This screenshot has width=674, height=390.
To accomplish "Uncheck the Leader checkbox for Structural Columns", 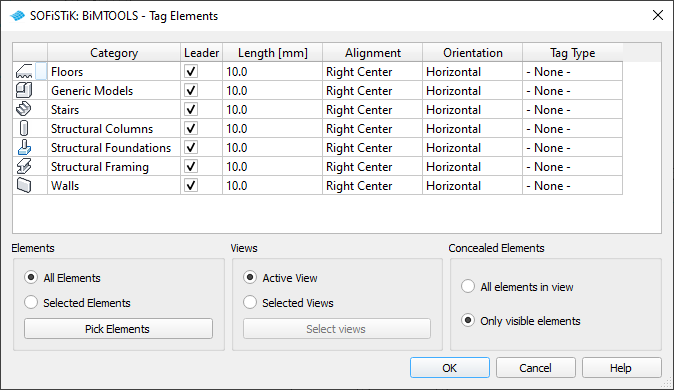I will [x=191, y=128].
